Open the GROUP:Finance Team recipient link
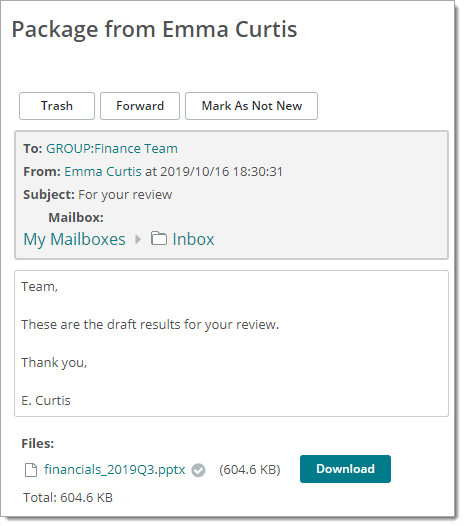This screenshot has width=464, height=526. coord(112,149)
